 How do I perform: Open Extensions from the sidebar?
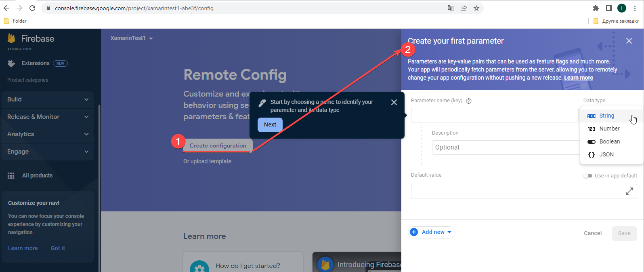coord(36,63)
